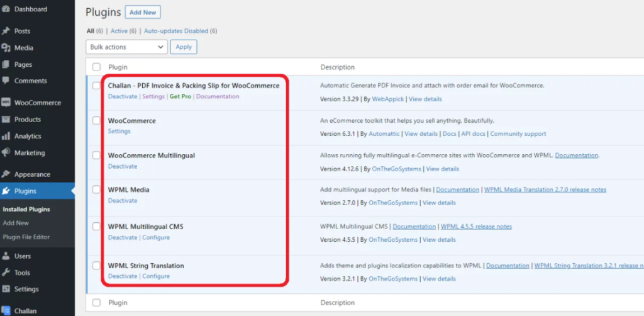Open Challan Documentation link under plugin name
The image size is (644, 316).
(x=218, y=96)
